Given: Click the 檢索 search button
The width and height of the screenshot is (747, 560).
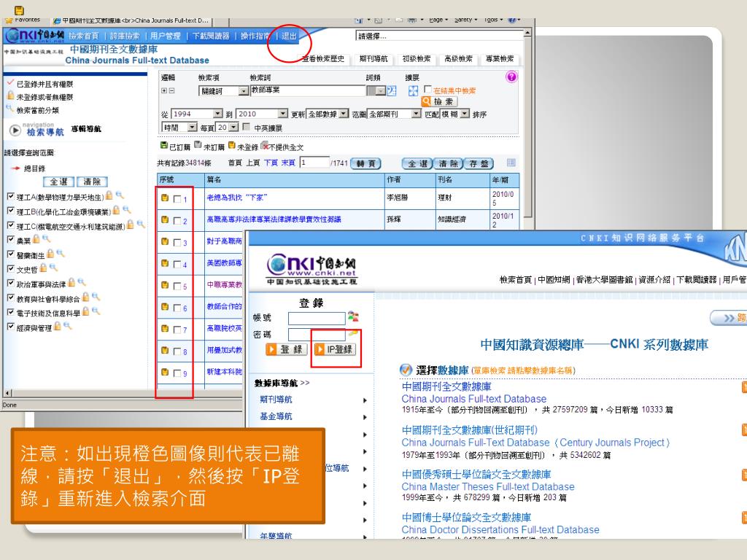Looking at the screenshot, I should 439,101.
